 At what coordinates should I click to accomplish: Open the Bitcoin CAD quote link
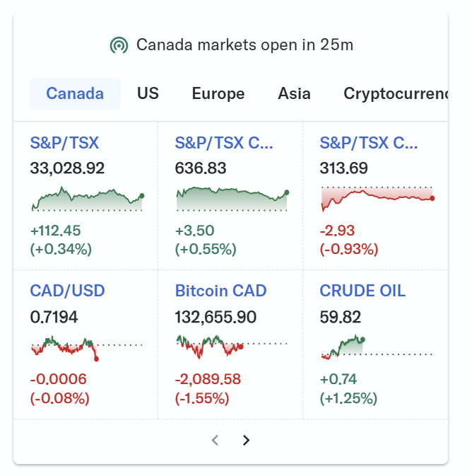pos(220,291)
